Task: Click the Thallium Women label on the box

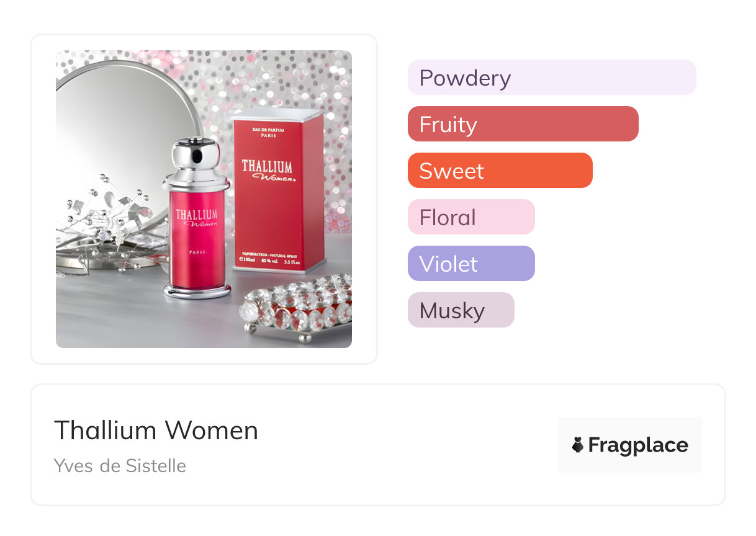Action: (x=268, y=171)
